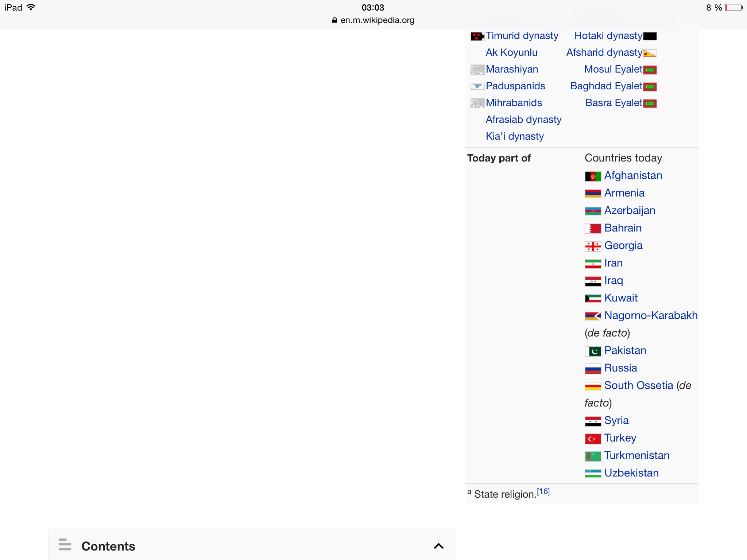This screenshot has height=560, width=747.
Task: Open the Nagorno-Karabakh link
Action: [651, 315]
